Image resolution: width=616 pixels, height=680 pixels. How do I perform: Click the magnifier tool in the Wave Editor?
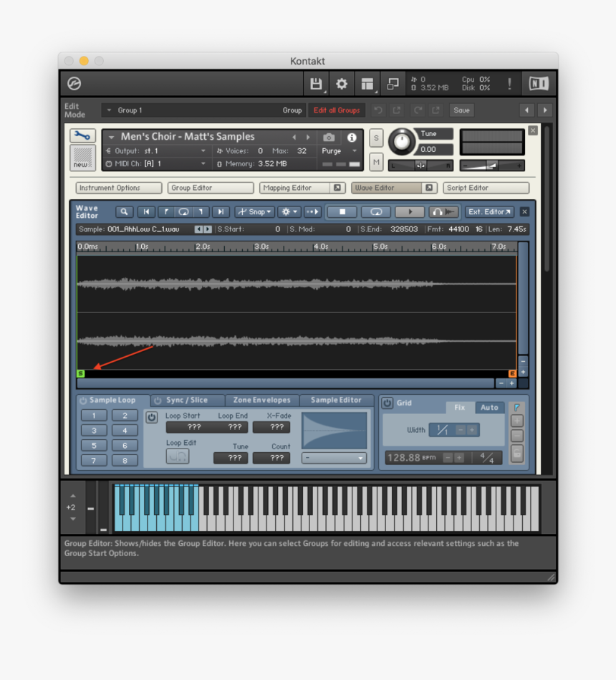point(125,212)
